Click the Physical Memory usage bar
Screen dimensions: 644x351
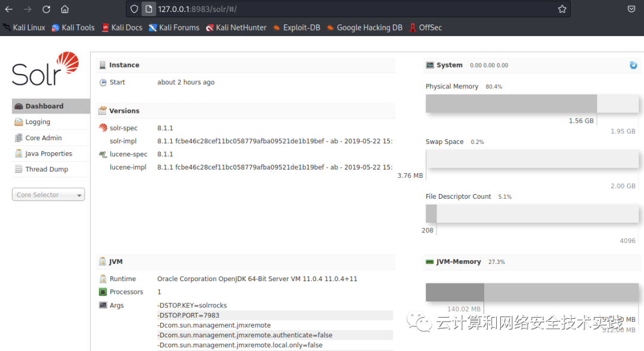tap(532, 104)
